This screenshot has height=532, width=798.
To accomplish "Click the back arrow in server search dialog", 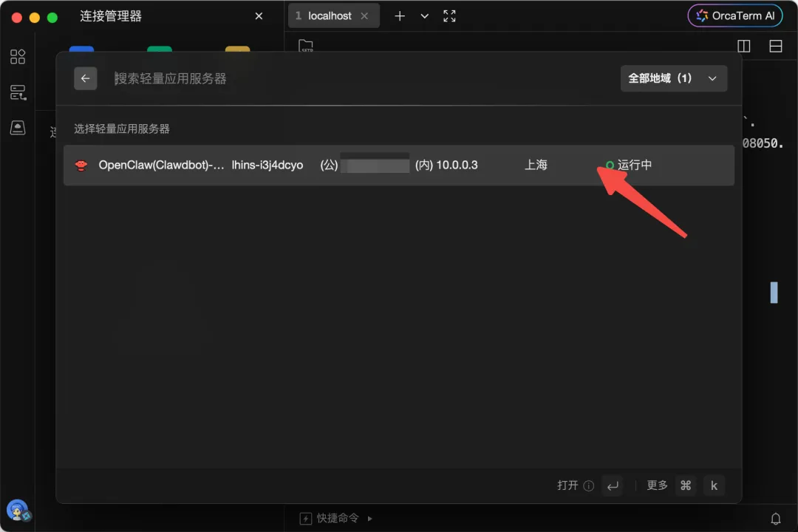I will (85, 78).
